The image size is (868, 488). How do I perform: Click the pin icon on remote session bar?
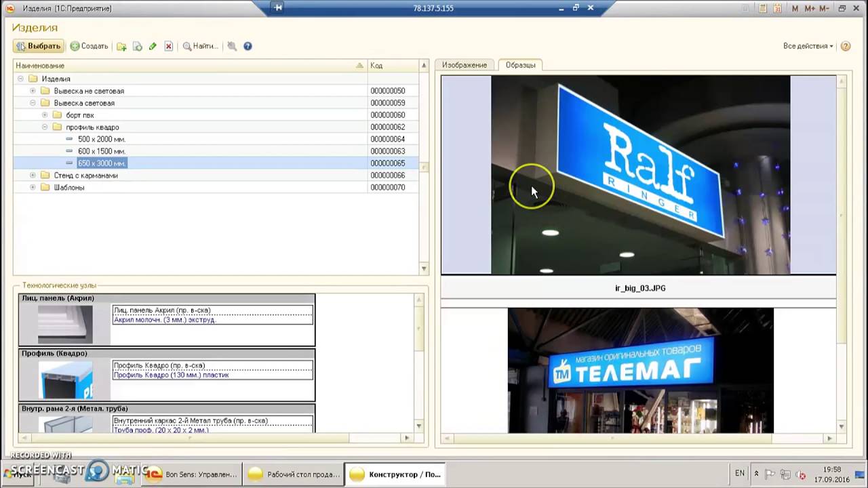pos(278,7)
